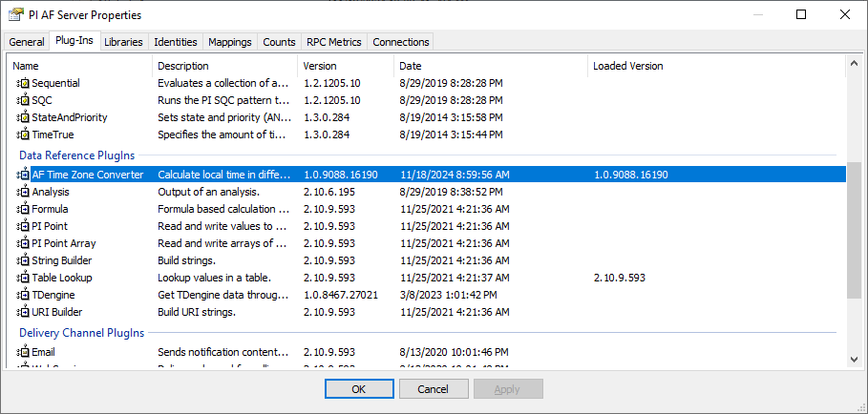
Task: Confirm with the OK button
Action: pos(359,389)
